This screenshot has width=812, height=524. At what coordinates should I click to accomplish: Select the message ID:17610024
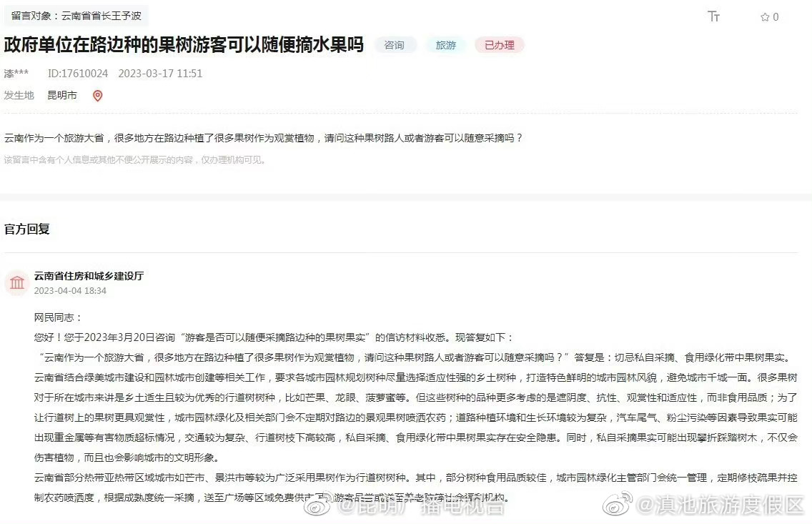[x=78, y=74]
